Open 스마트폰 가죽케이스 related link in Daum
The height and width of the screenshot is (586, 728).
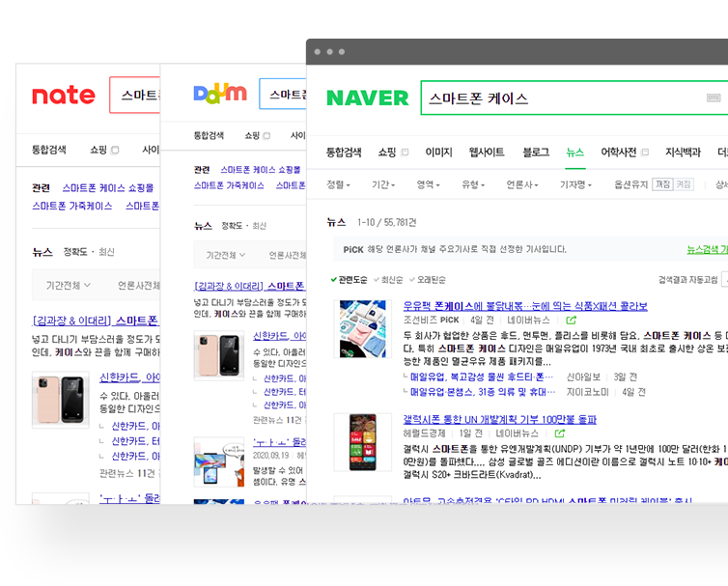coord(229,185)
